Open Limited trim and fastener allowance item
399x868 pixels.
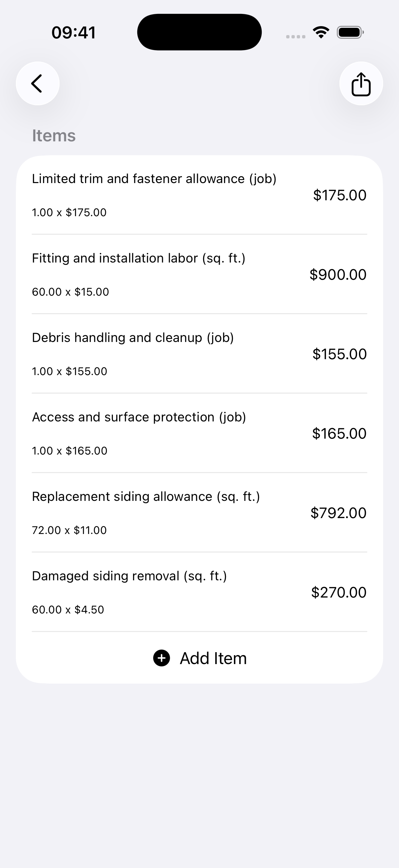click(199, 195)
